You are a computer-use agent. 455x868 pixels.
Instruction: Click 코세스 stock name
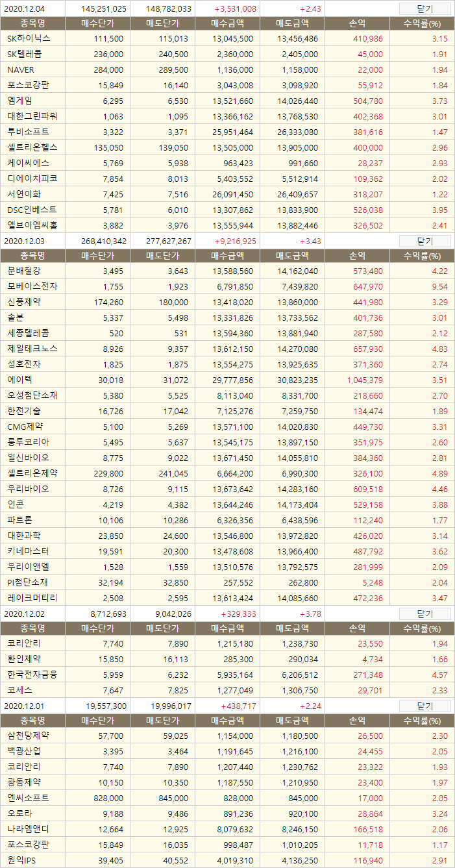pyautogui.click(x=19, y=690)
